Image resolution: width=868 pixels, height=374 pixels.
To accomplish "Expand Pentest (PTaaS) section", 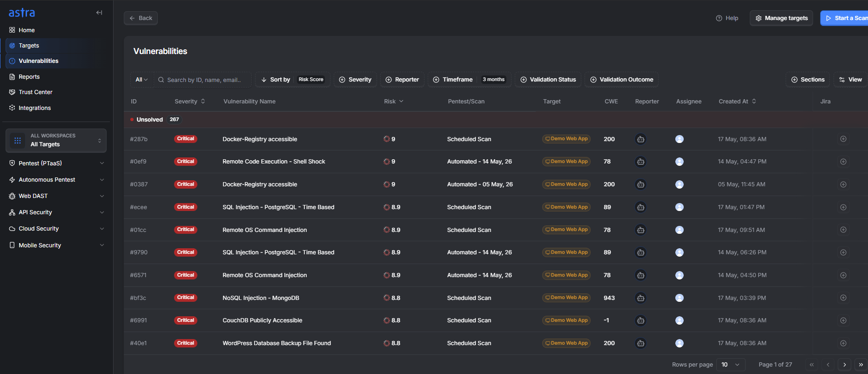I will click(56, 163).
